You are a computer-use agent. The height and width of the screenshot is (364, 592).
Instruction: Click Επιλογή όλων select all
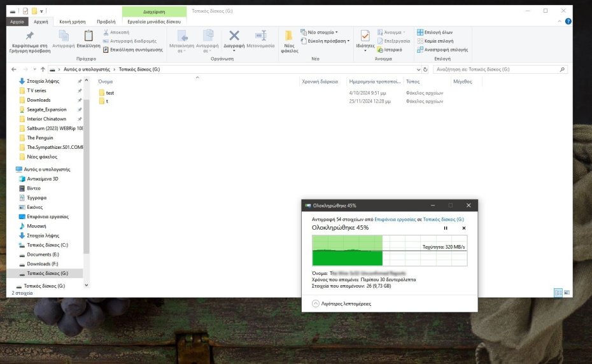coord(435,32)
